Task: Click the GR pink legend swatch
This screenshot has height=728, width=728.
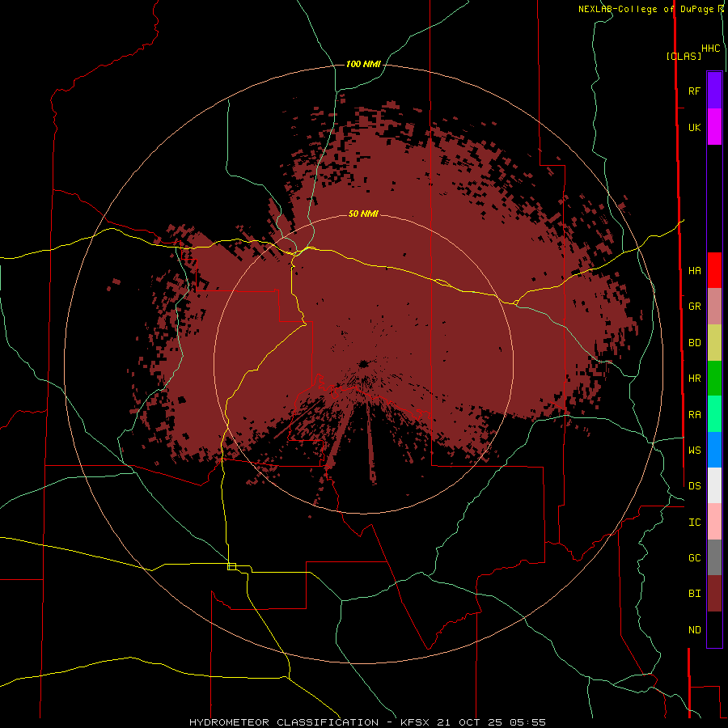Action: tap(714, 307)
